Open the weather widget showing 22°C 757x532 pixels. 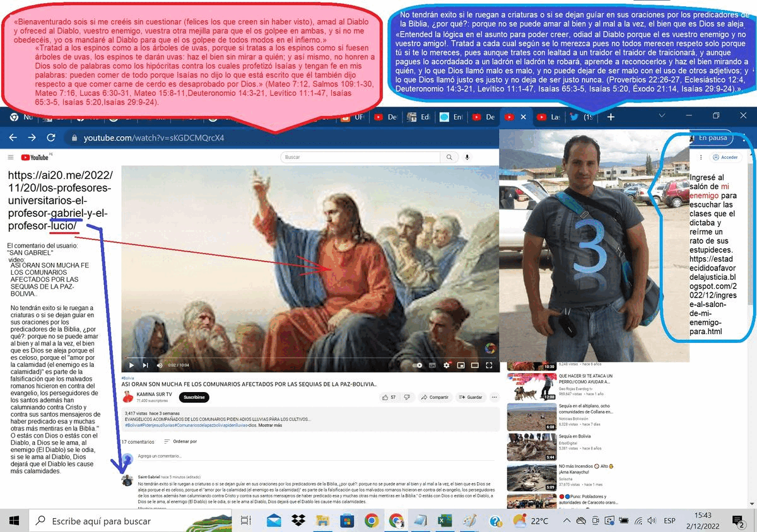click(x=531, y=521)
